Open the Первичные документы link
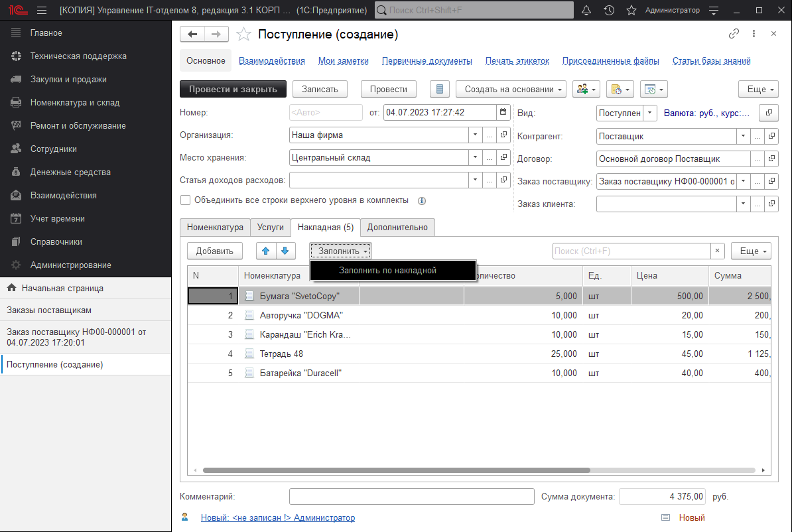 427,61
